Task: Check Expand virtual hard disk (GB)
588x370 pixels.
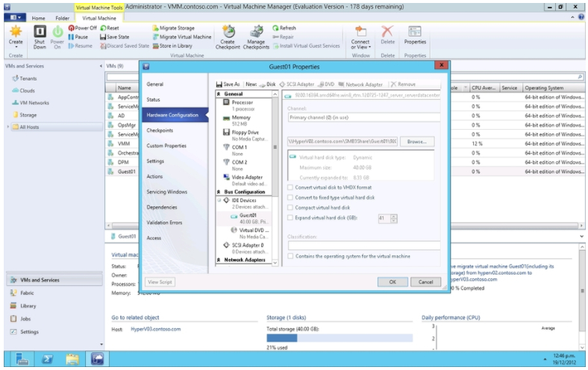Action: (290, 217)
